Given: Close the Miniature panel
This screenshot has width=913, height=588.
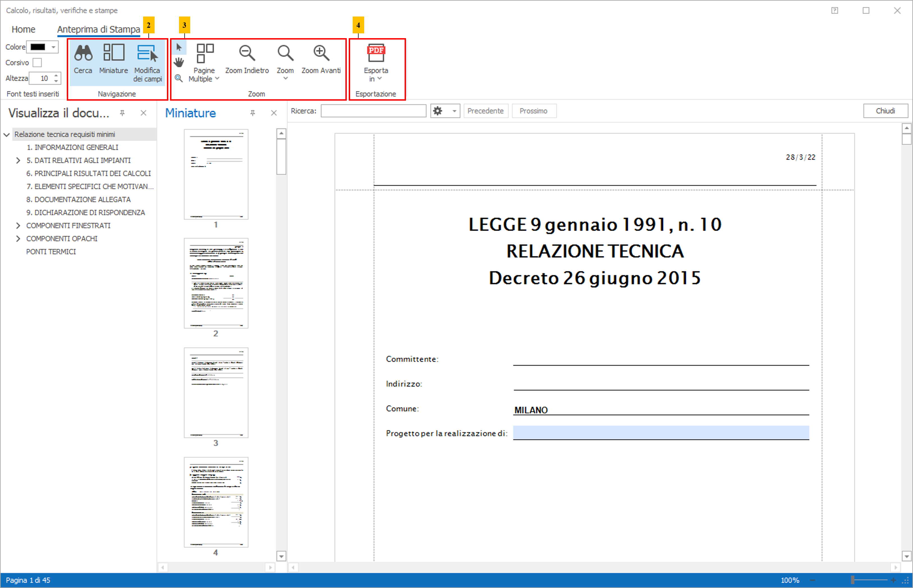Looking at the screenshot, I should click(274, 113).
